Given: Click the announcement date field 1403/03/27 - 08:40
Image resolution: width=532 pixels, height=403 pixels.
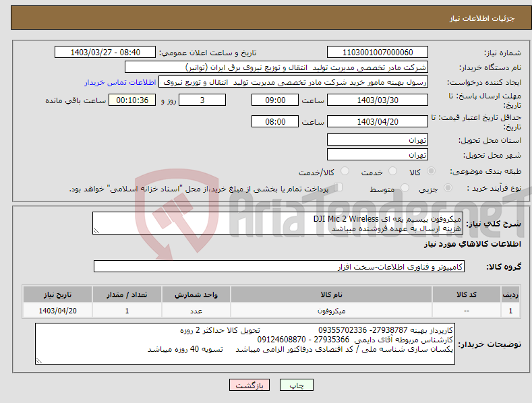Looking at the screenshot, I should pos(105,53).
